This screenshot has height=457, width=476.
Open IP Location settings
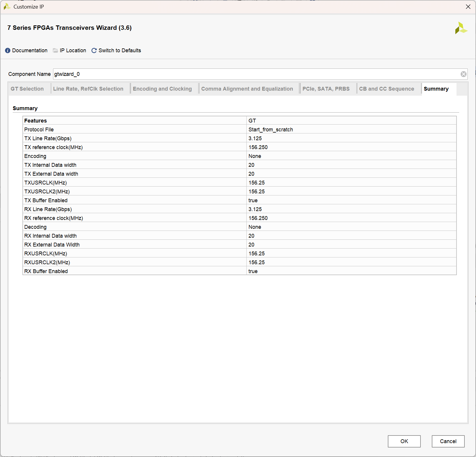(x=73, y=50)
